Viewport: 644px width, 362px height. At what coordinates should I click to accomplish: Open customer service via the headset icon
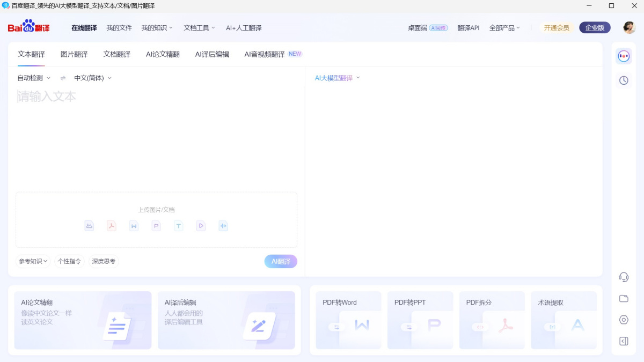click(623, 277)
